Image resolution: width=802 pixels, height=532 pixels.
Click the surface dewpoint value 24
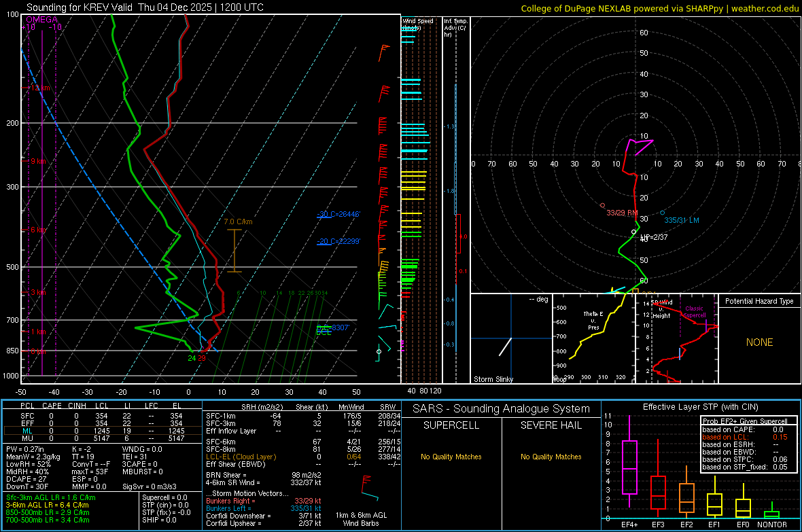coord(192,358)
